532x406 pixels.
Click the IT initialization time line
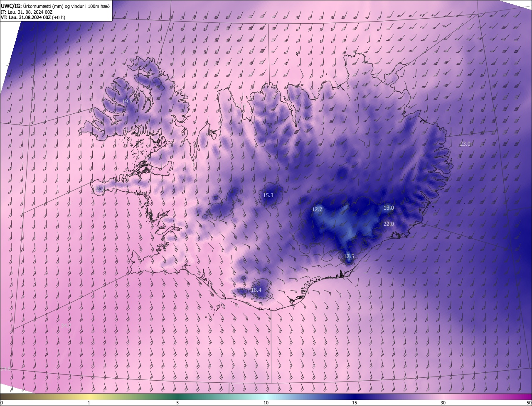[x=27, y=12]
